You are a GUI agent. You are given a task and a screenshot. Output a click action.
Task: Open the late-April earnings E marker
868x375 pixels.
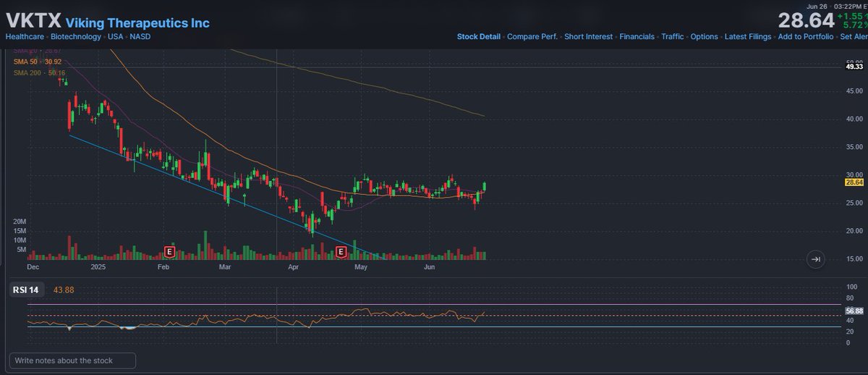(x=341, y=252)
